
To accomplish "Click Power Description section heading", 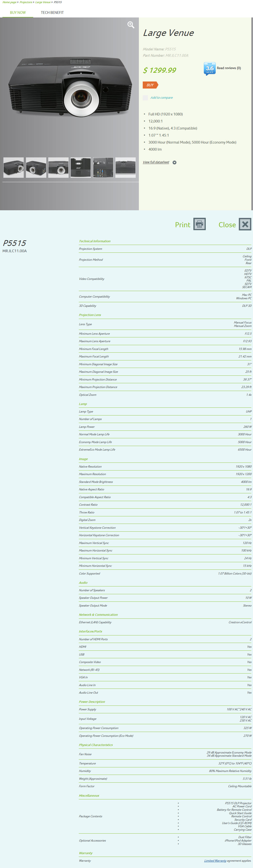I will pos(92,702).
